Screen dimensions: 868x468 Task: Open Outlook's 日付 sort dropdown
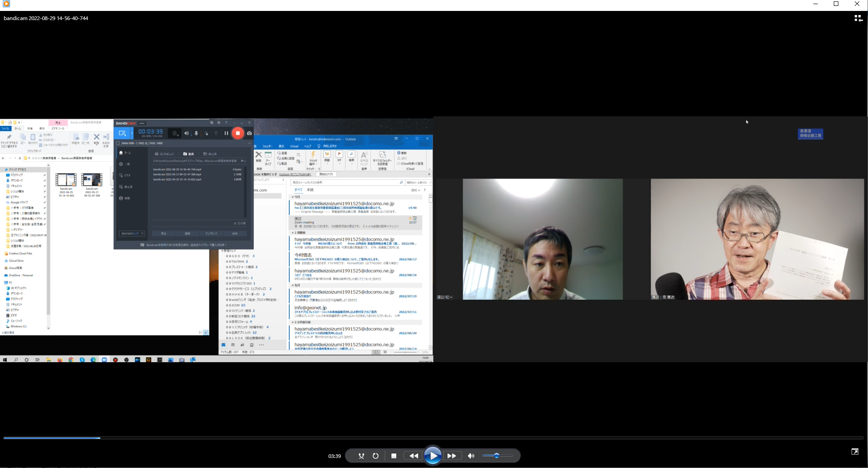pyautogui.click(x=416, y=190)
